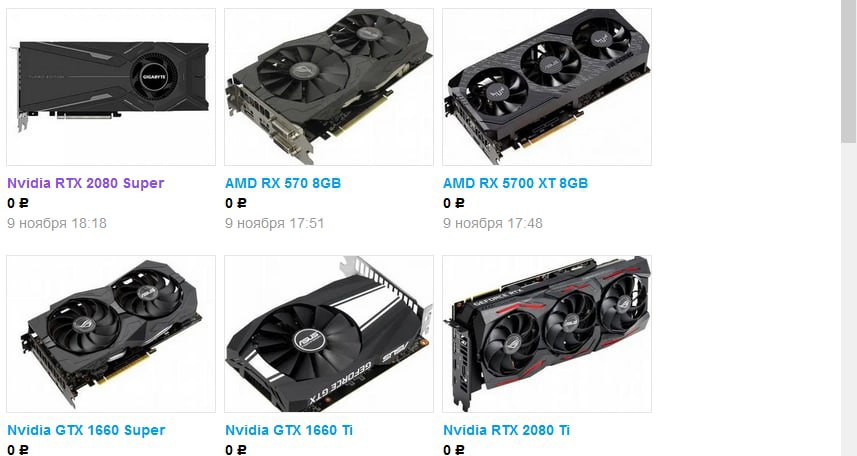Screen dimensions: 857x456
Task: Click the date 9 ноября 17:48
Action: coord(492,223)
